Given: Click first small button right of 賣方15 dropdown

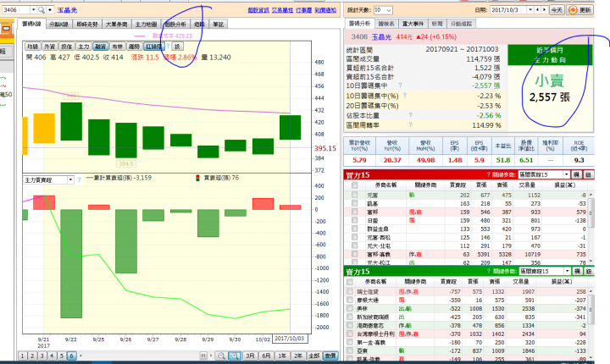Looking at the screenshot, I should [577, 271].
